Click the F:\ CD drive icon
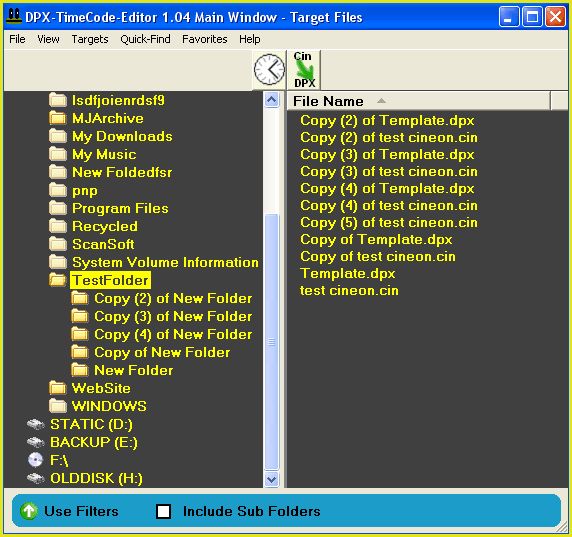Image resolution: width=572 pixels, height=537 pixels. (x=35, y=460)
